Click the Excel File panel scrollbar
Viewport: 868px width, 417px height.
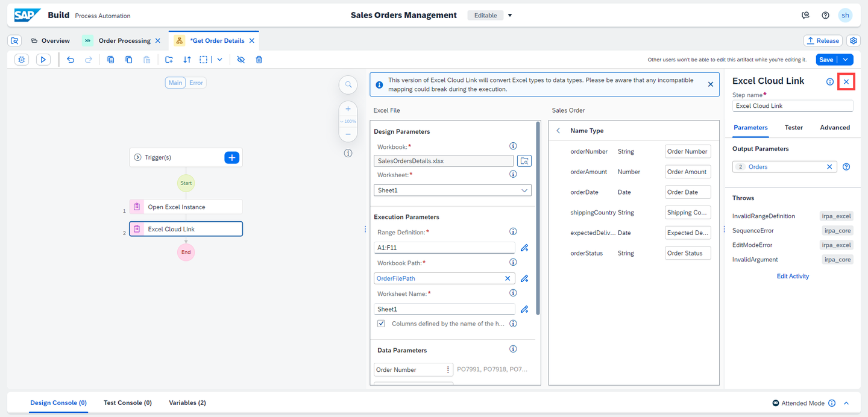pyautogui.click(x=538, y=218)
